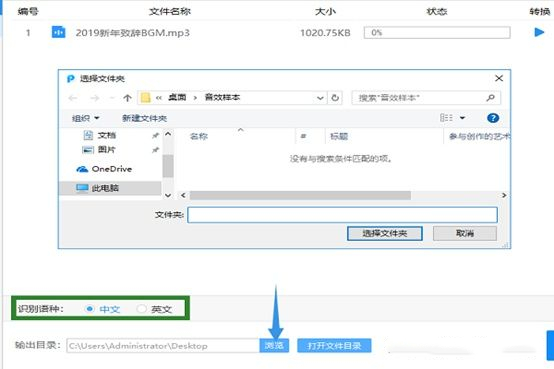Click the 文件夹 name input field
This screenshot has width=554, height=369.
(342, 215)
